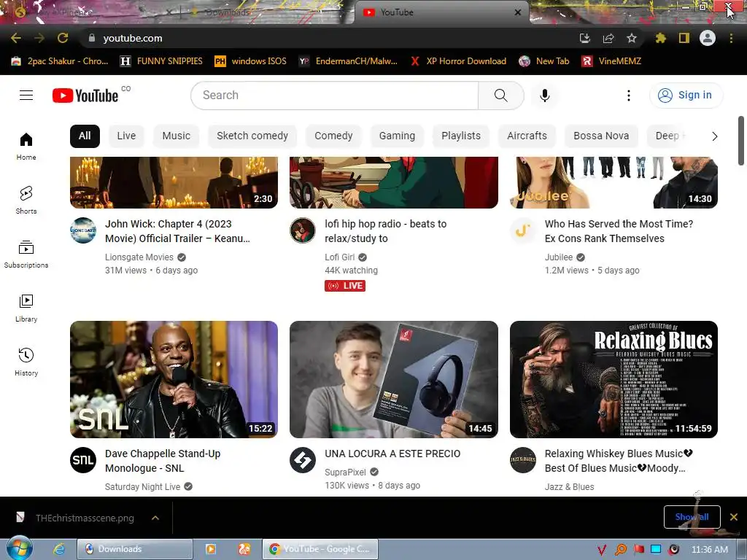This screenshot has height=560, width=747.
Task: Open Shorts from the sidebar
Action: point(26,200)
